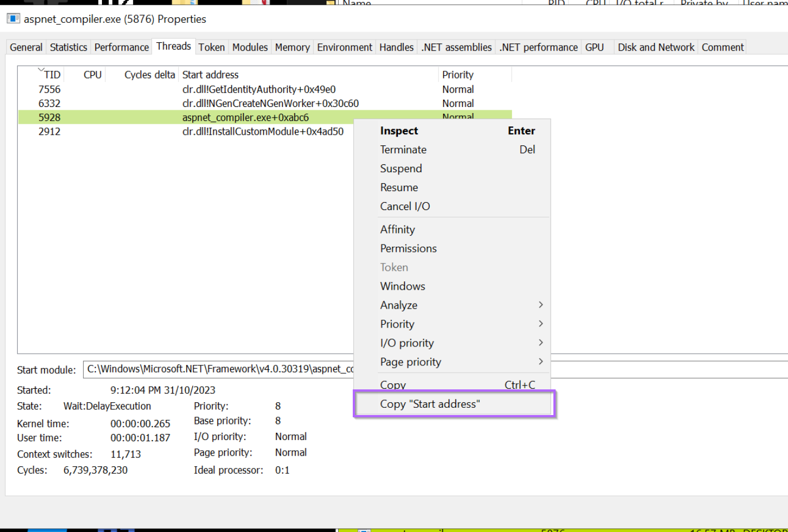
Task: Switch to the Token tab
Action: coord(212,47)
